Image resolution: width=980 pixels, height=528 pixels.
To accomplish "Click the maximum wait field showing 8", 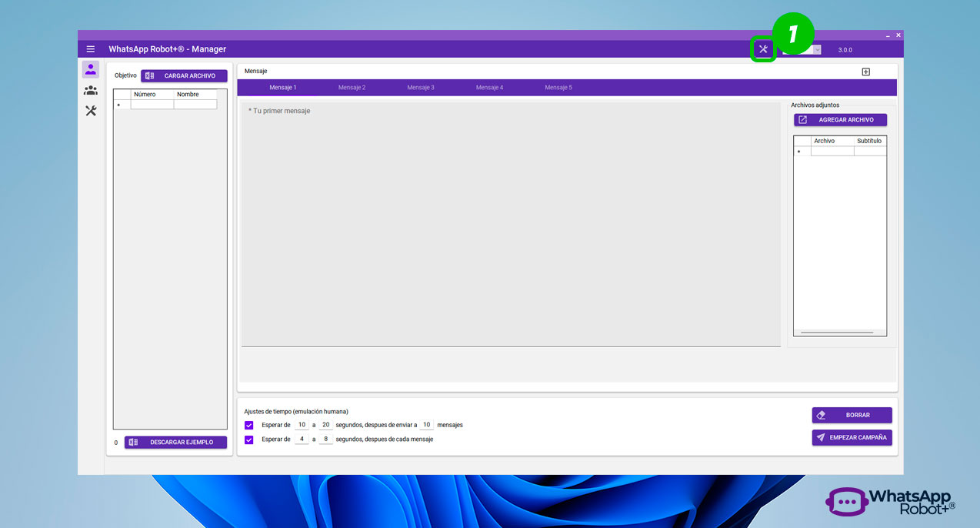I will pos(325,439).
